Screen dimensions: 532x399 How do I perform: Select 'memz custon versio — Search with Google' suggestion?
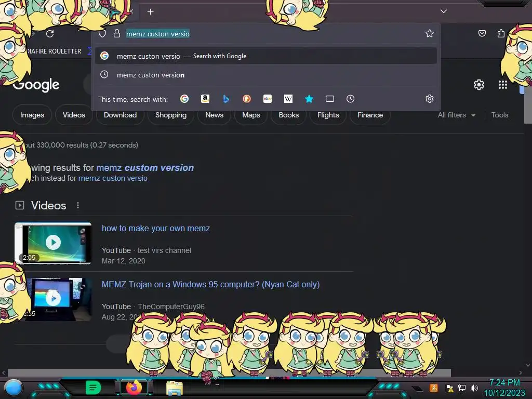[265, 56]
